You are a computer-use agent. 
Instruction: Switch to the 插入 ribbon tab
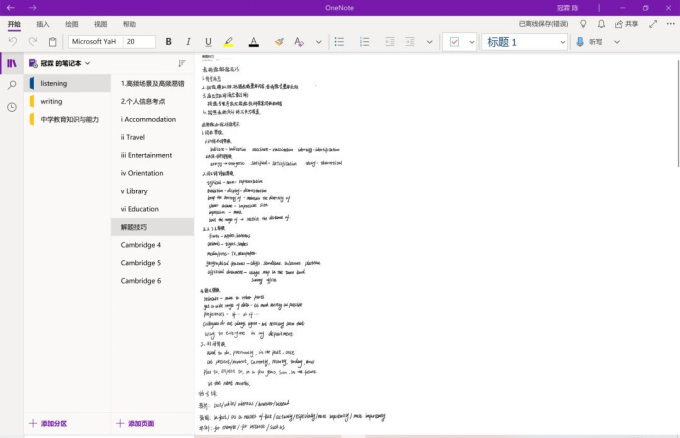pyautogui.click(x=43, y=23)
